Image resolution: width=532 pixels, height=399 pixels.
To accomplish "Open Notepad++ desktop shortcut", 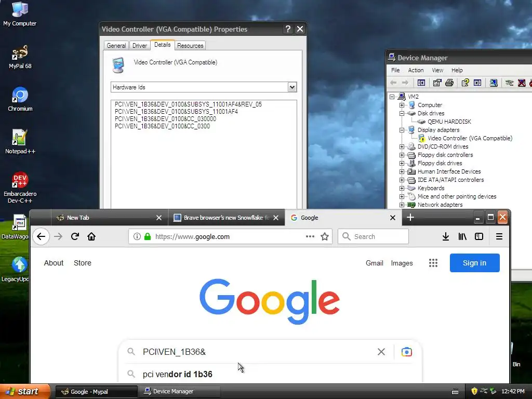I will [x=20, y=142].
